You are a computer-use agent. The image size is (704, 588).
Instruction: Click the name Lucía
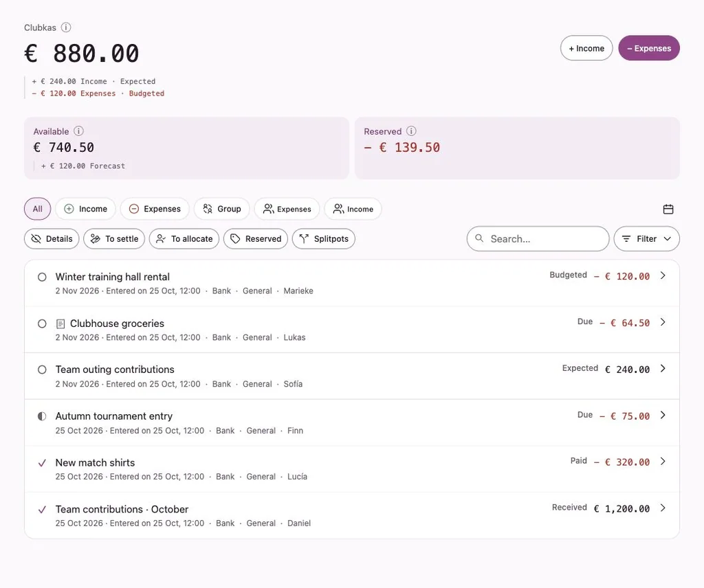coord(297,476)
